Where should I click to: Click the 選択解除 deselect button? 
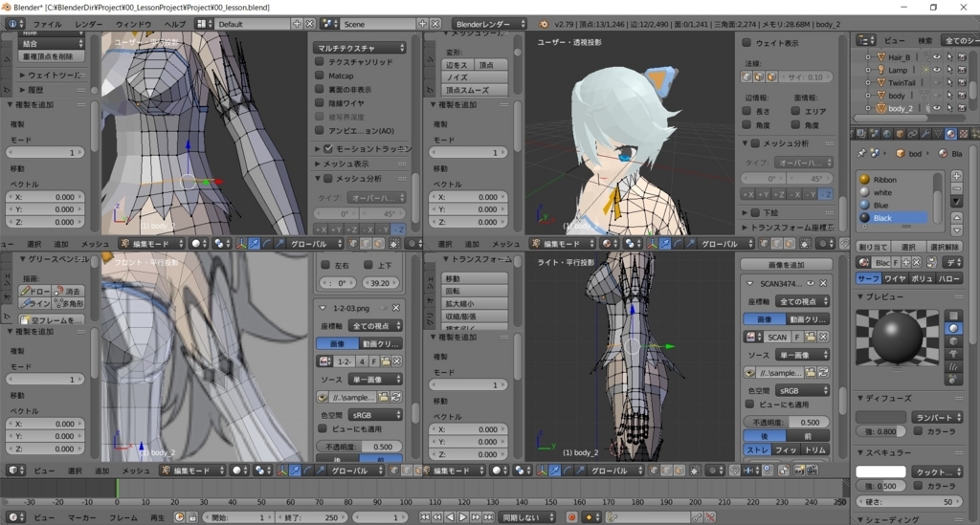[x=945, y=247]
